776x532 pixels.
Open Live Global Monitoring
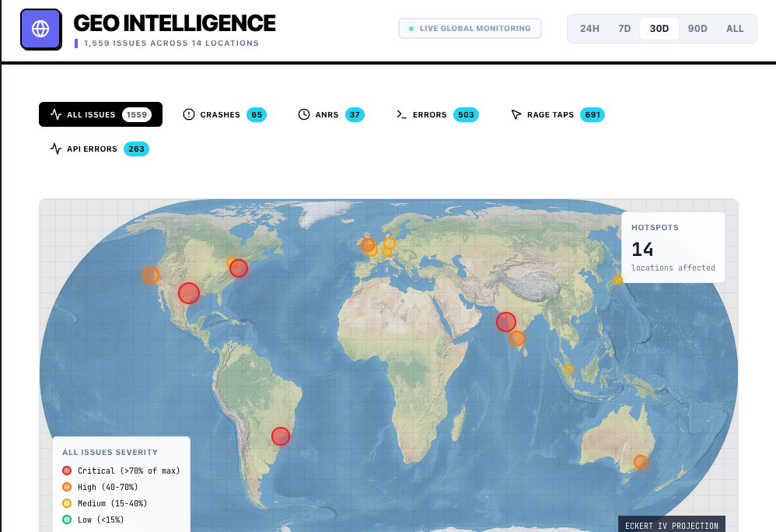470,28
